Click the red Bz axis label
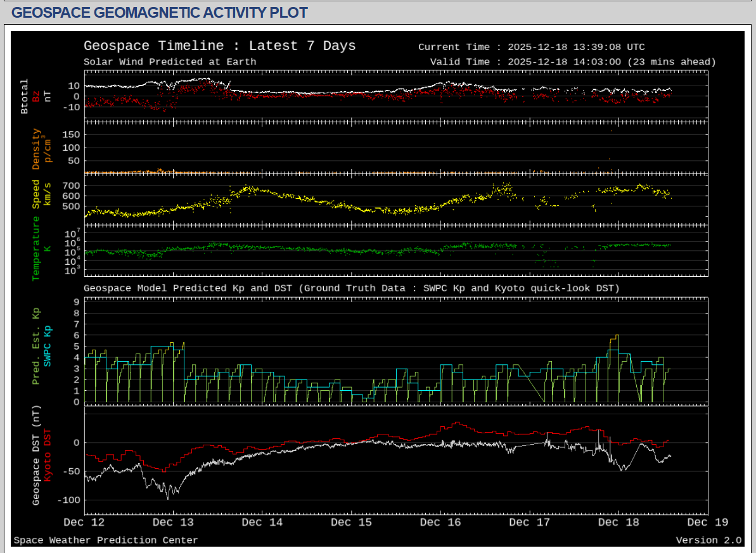Viewport: 756px width, 553px height. click(36, 96)
